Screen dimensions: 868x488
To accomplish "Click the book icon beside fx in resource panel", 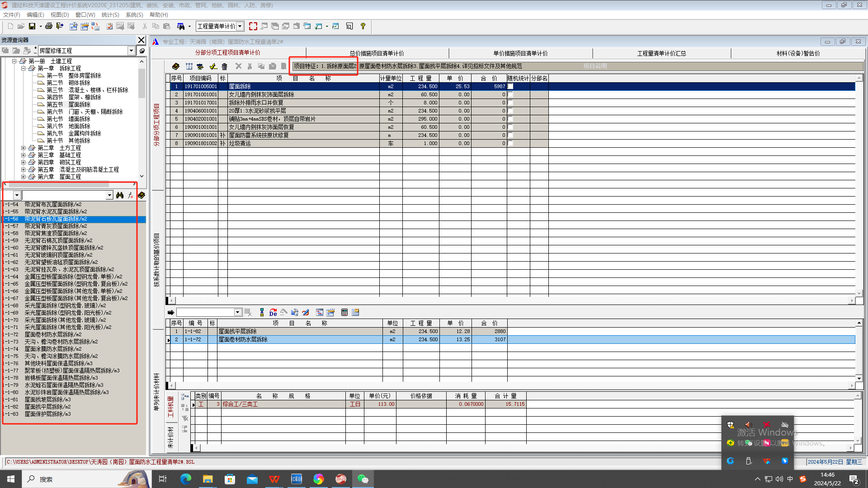I will [x=142, y=195].
